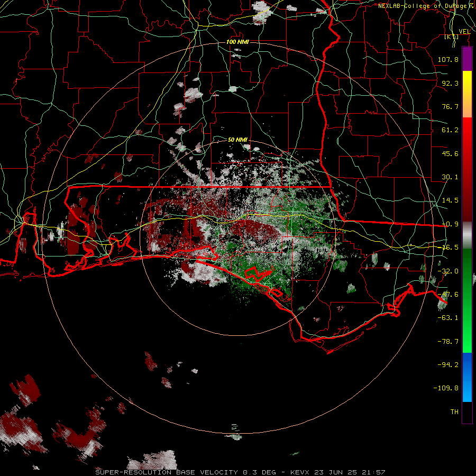Click the 14.5 velocity scale value

pos(450,200)
